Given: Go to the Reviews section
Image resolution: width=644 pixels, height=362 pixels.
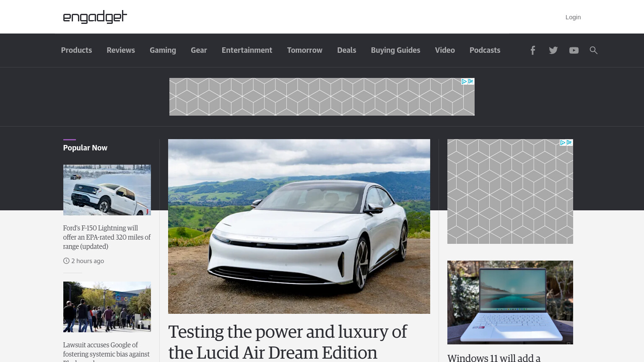Looking at the screenshot, I should pos(121,50).
